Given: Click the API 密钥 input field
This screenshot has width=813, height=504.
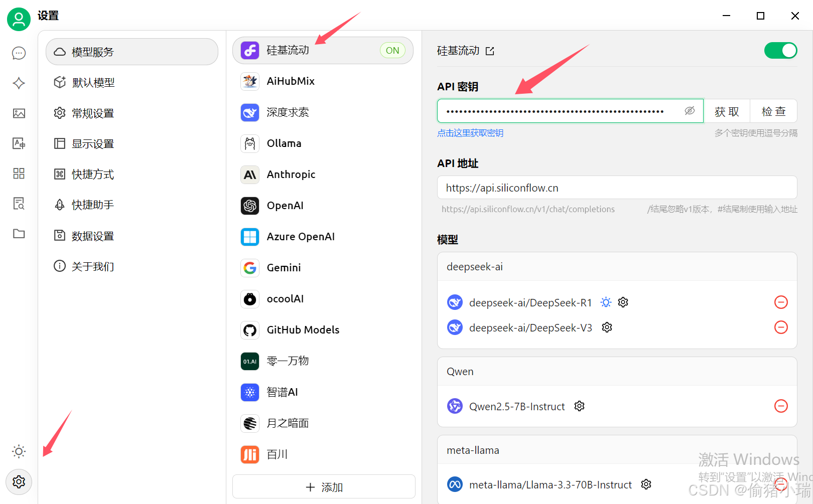Looking at the screenshot, I should tap(570, 111).
